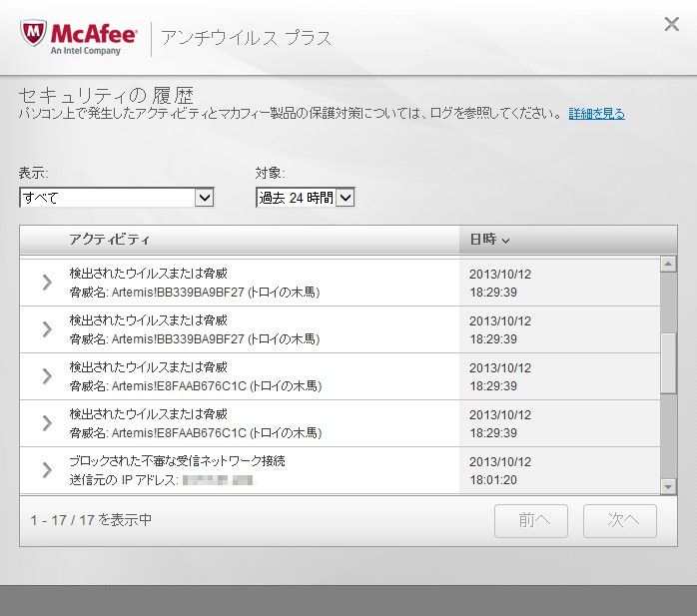Click the 前へ button
Screen dimensions: 697x616
(x=531, y=521)
